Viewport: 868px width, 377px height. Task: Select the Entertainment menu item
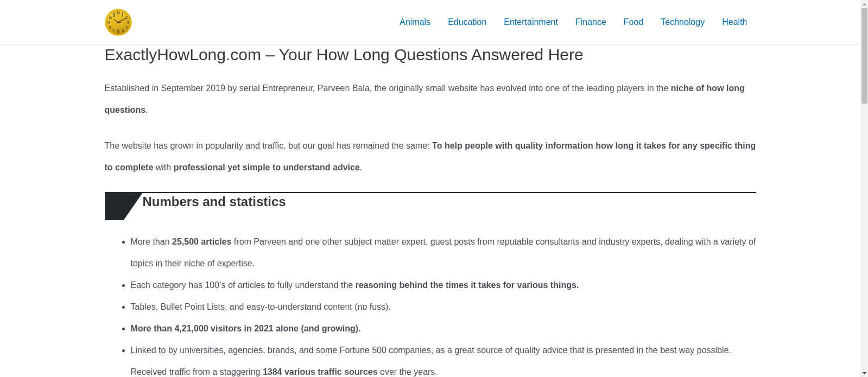(530, 22)
